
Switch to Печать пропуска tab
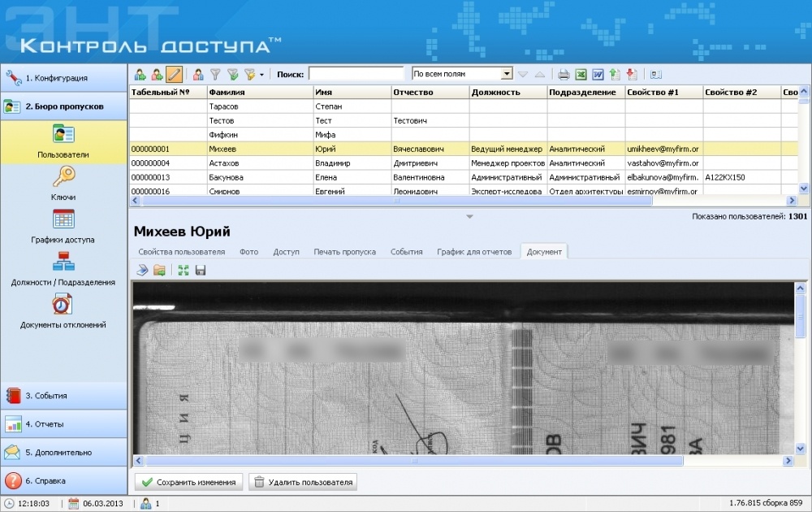344,252
